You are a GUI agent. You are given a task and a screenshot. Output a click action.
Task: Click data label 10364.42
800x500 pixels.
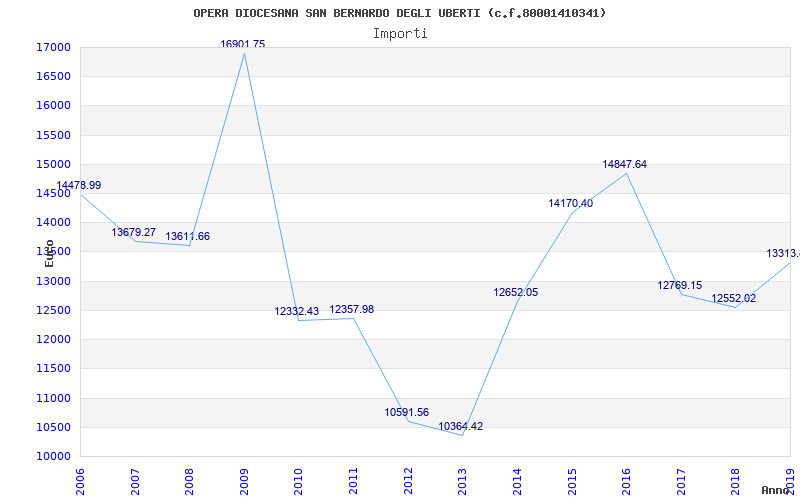click(460, 426)
